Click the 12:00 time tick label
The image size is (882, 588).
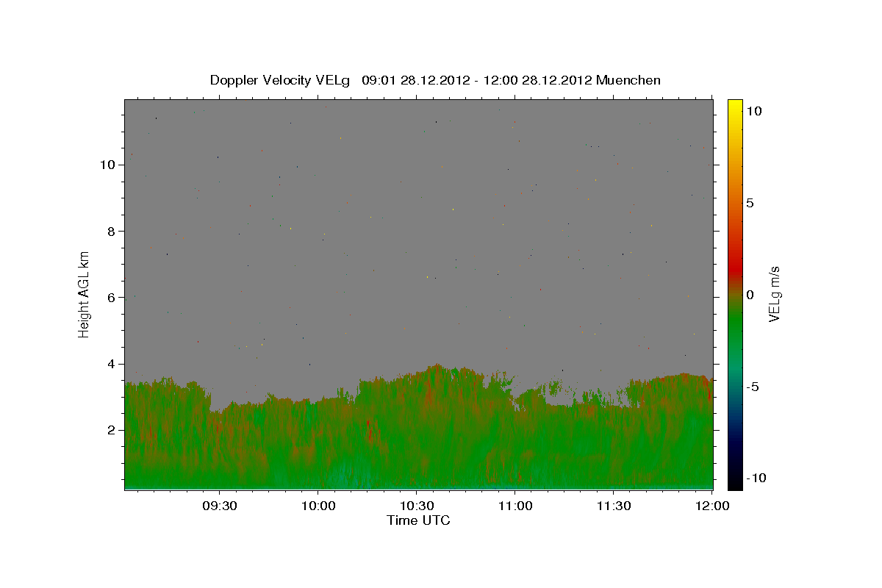[x=711, y=506]
